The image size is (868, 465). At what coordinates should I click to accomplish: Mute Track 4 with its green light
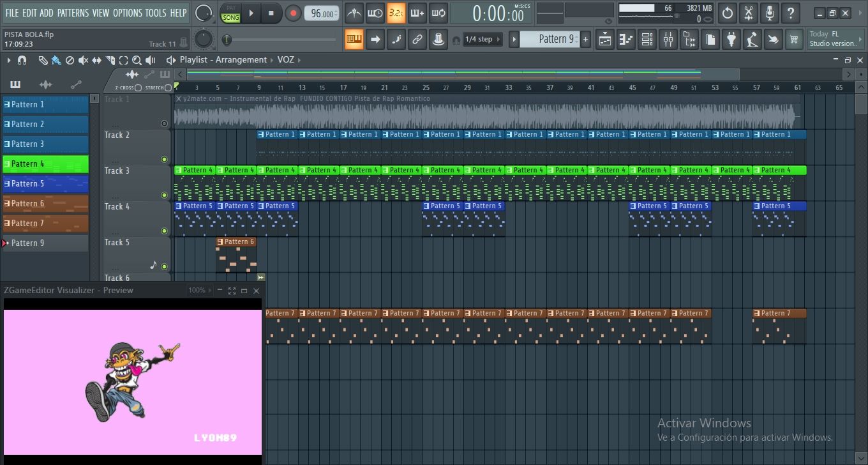tap(164, 231)
